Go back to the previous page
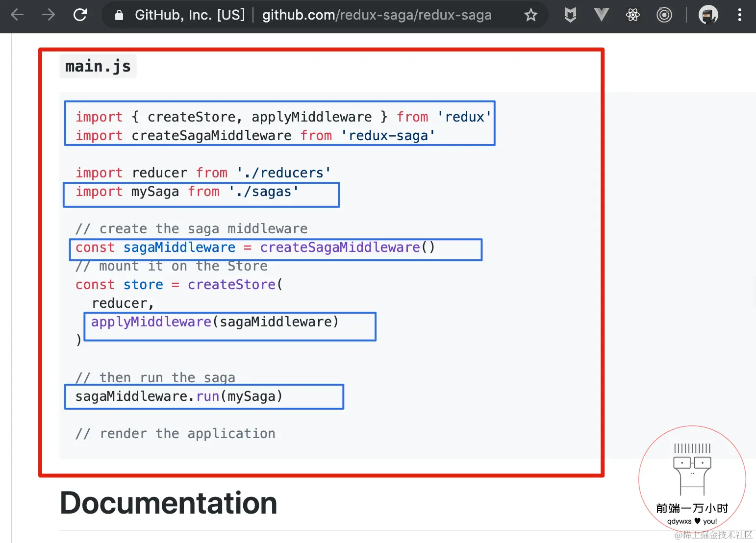 point(17,15)
